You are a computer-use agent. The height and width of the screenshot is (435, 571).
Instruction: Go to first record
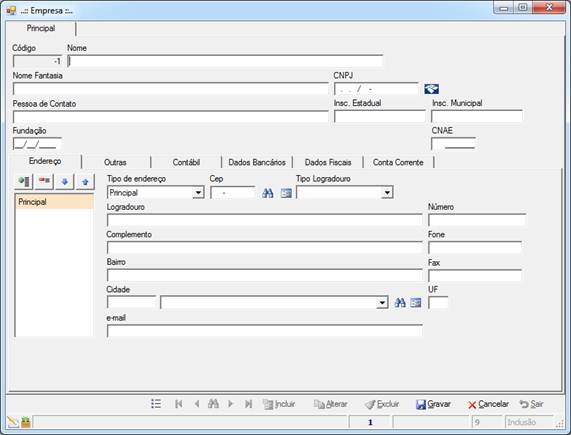(x=178, y=404)
